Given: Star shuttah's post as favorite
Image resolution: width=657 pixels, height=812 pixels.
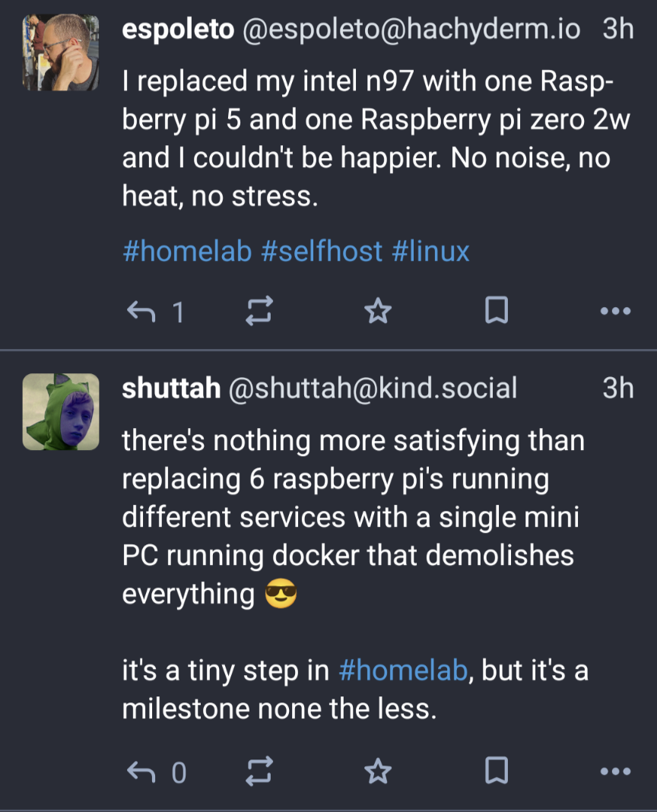Looking at the screenshot, I should pyautogui.click(x=377, y=772).
